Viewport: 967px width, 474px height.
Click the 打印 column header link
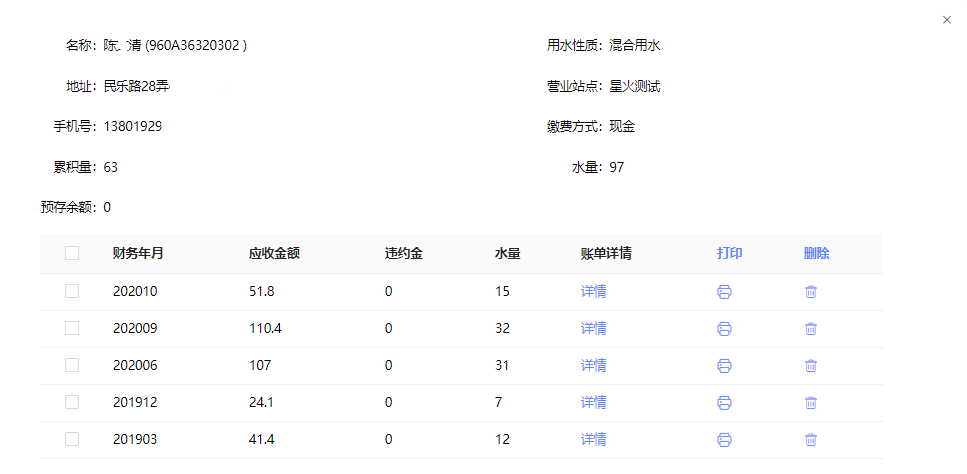click(x=730, y=254)
